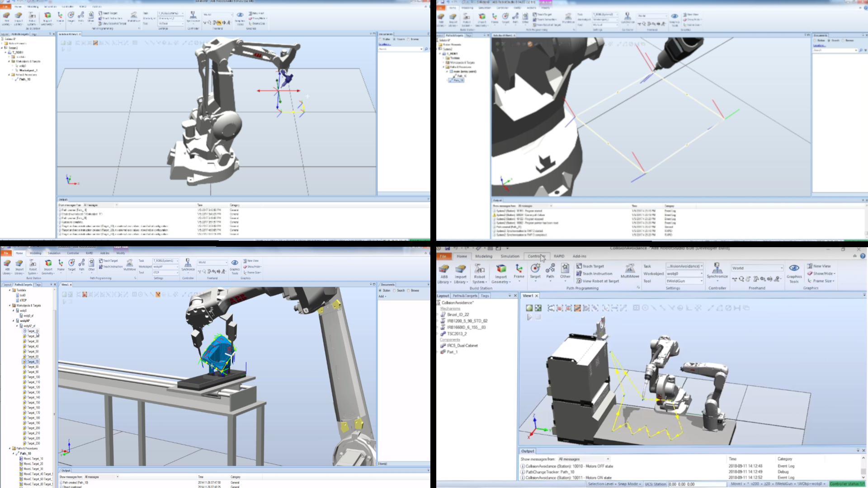The image size is (868, 488).
Task: Click Teach Instruction icon in wobjAP window
Action: point(101,267)
